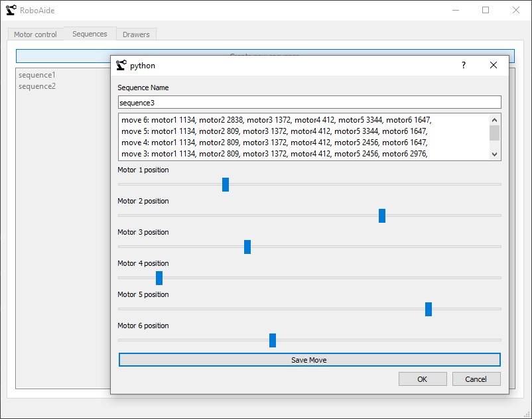The height and width of the screenshot is (419, 532).
Task: Click the moves list scroll up arrow
Action: (494, 120)
